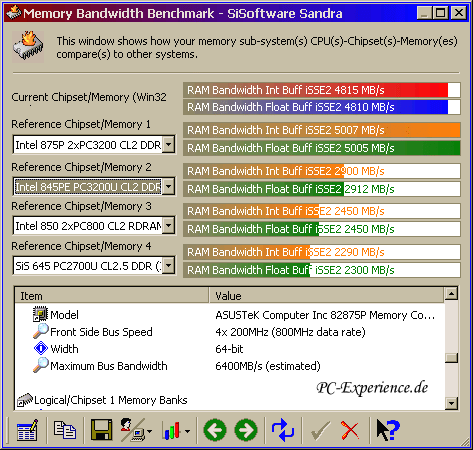This screenshot has width=473, height=450.
Task: Click the Float Buff 2912 MB/s bar
Action: click(x=322, y=189)
